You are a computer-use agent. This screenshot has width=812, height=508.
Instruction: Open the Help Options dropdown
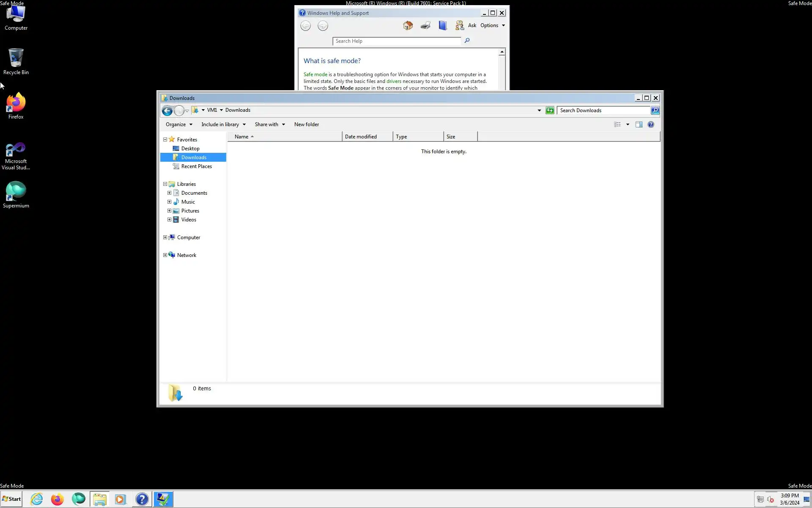coord(492,25)
